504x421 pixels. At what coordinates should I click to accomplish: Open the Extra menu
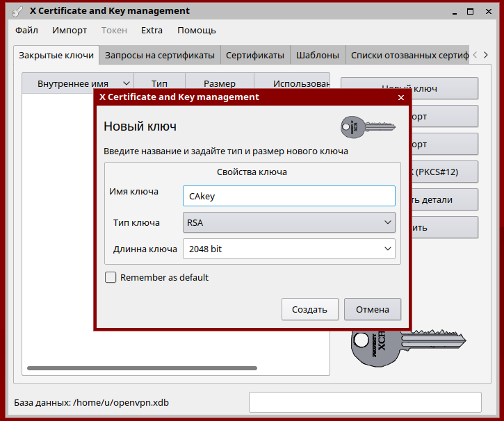(x=152, y=31)
